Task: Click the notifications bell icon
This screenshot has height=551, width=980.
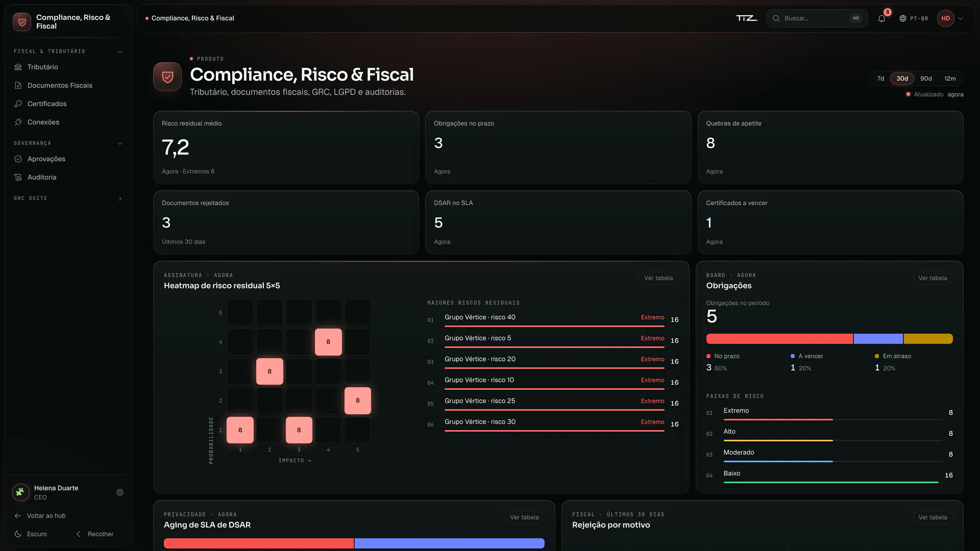Action: point(881,18)
